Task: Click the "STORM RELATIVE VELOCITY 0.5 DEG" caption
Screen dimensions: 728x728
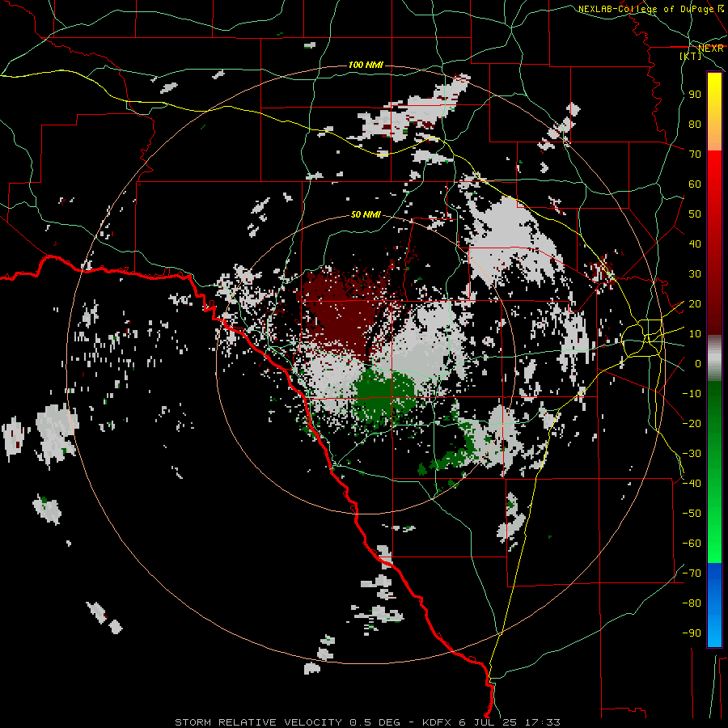Action: [x=287, y=722]
